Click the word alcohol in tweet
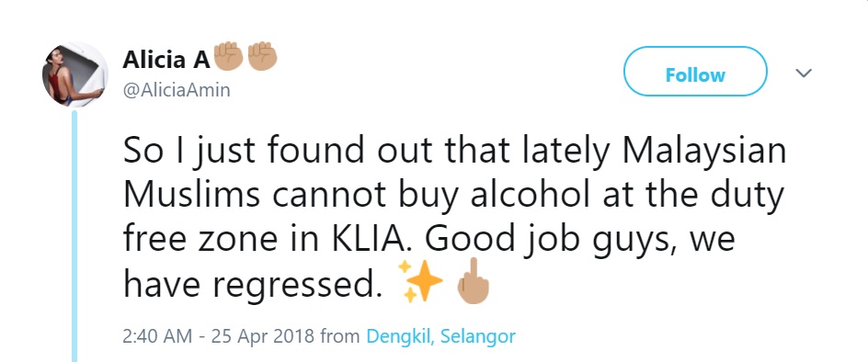 click(x=531, y=195)
